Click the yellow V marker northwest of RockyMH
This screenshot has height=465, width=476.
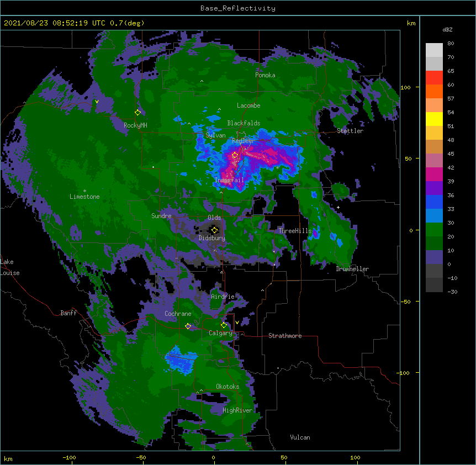point(97,102)
